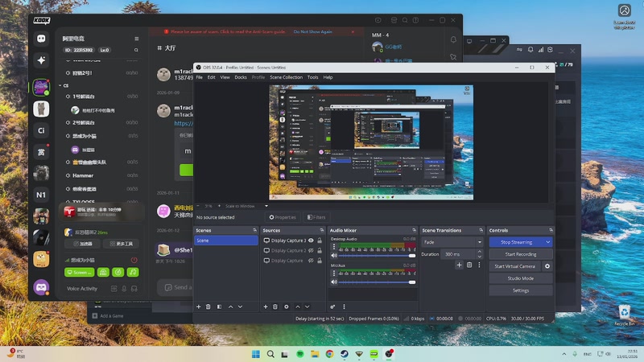The height and width of the screenshot is (362, 644).
Task: Open the OBS Edit menu
Action: tap(211, 77)
